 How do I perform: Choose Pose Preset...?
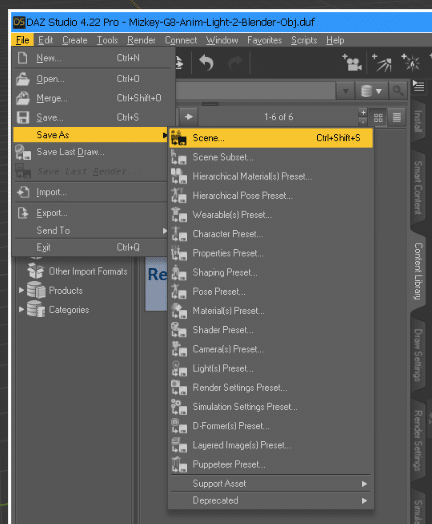[270, 291]
